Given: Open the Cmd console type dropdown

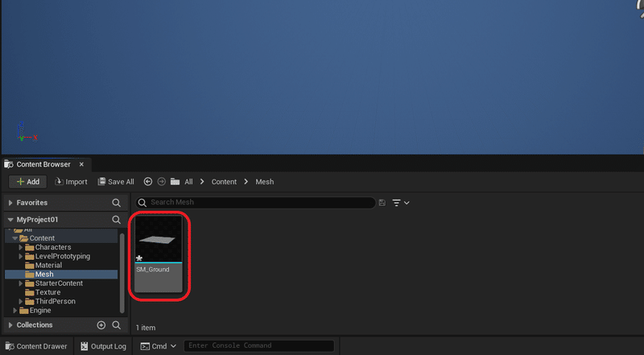Looking at the screenshot, I should click(159, 346).
